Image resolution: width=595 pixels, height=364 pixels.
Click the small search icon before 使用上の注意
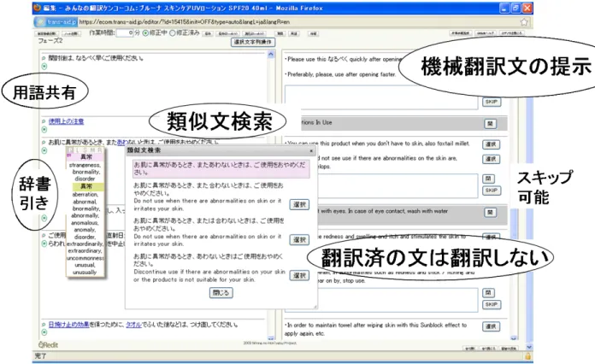click(x=44, y=121)
